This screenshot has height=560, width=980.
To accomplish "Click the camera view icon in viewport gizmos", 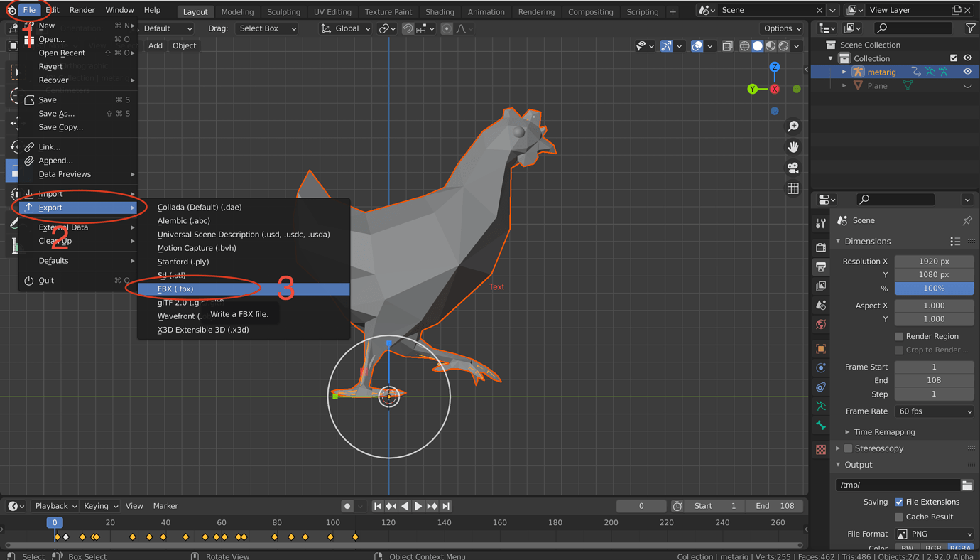I will (793, 168).
